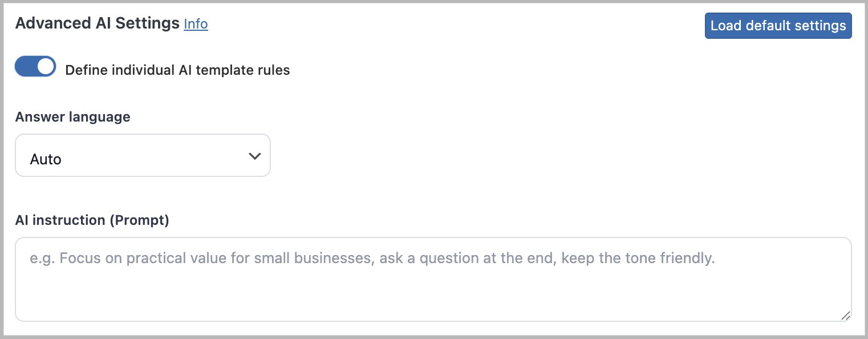Open the Answer language dropdown
The height and width of the screenshot is (339, 868).
(143, 156)
